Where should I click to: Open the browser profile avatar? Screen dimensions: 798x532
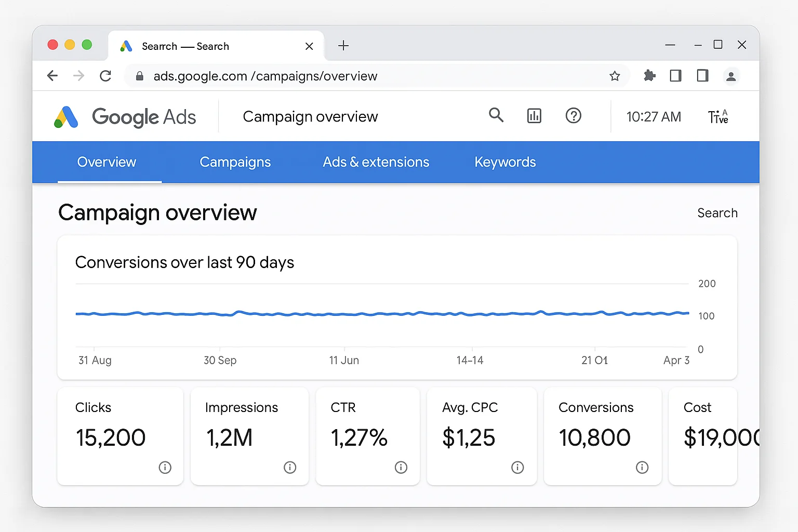point(731,76)
